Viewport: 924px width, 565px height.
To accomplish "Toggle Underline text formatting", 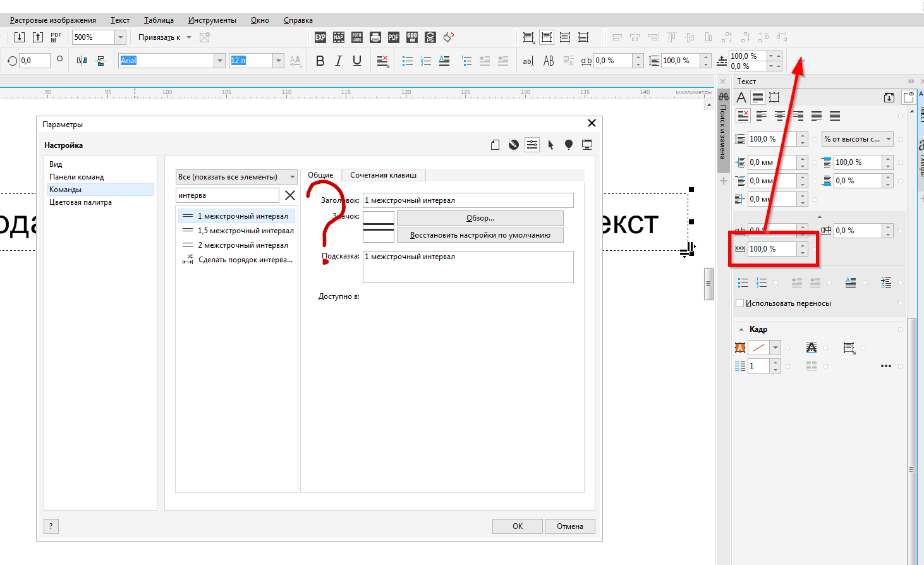I will [x=357, y=61].
